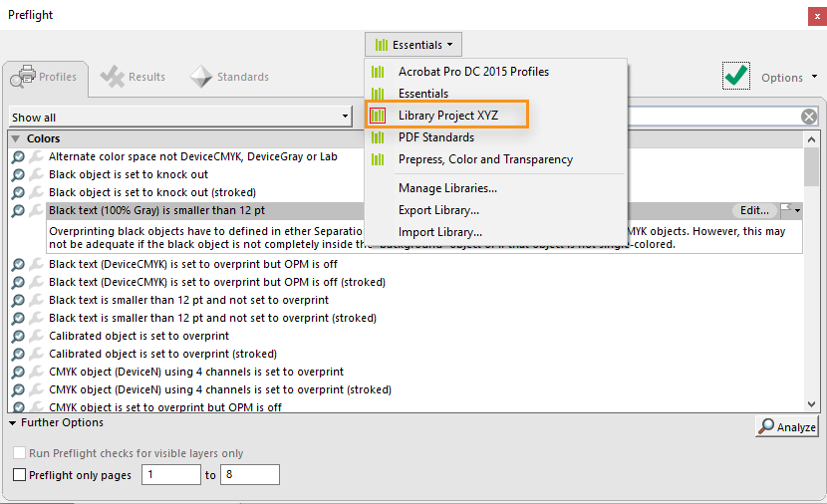Click scrollbar up arrow in profile list
The width and height of the screenshot is (827, 504).
coord(811,139)
